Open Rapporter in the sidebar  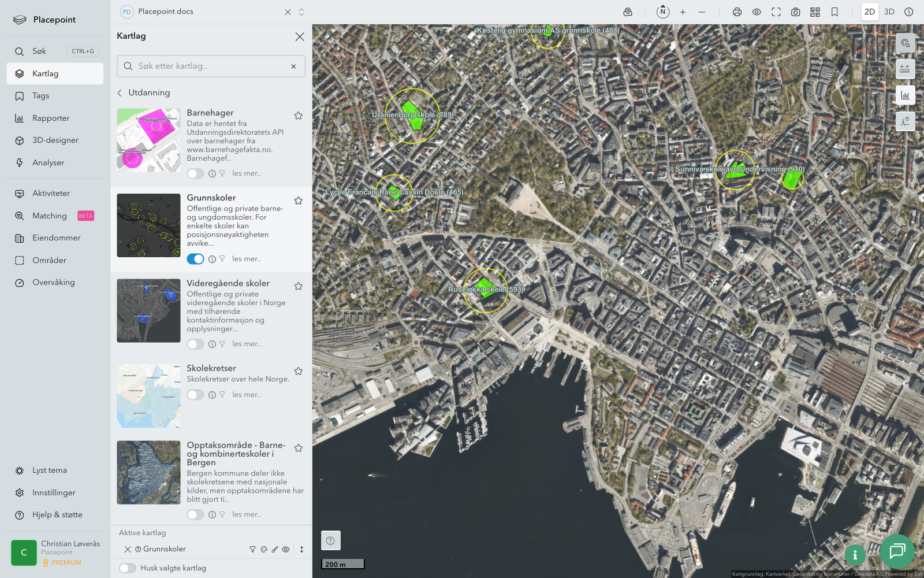[51, 118]
